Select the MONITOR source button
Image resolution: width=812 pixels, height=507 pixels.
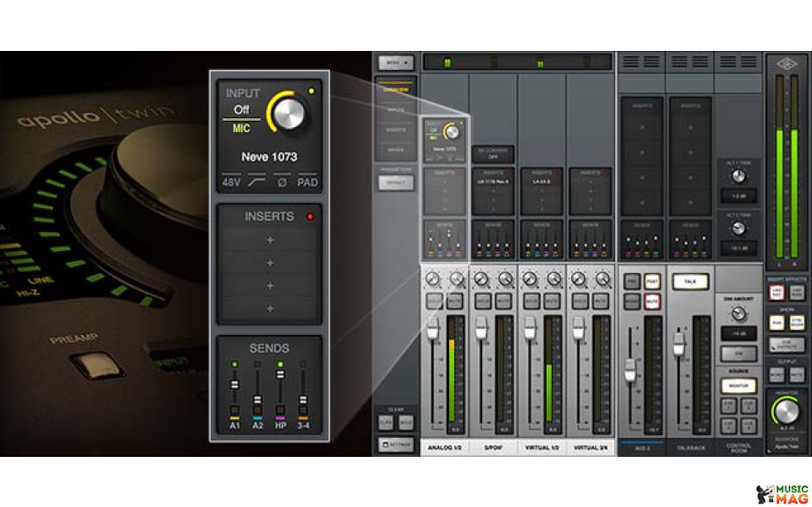coord(739,386)
